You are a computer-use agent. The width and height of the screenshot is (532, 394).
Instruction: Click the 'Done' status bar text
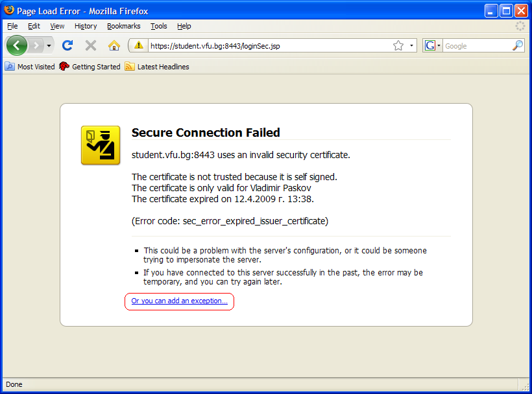point(14,384)
